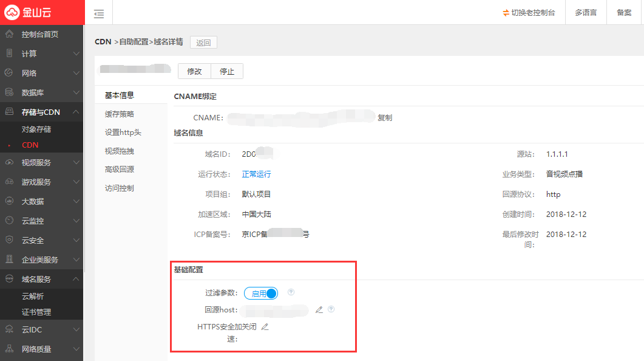Expand the 企业类服务 menu chevron

click(x=76, y=260)
